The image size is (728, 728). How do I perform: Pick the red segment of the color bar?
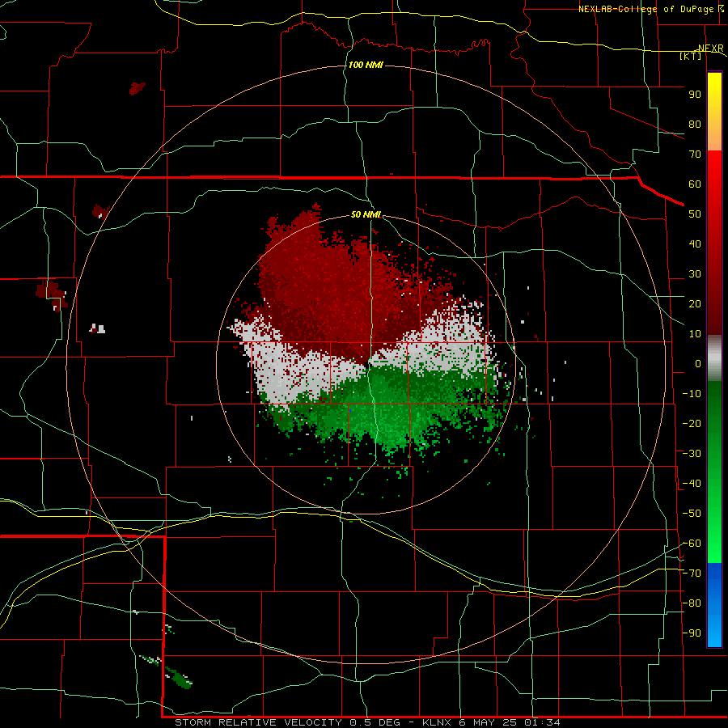coord(714,243)
